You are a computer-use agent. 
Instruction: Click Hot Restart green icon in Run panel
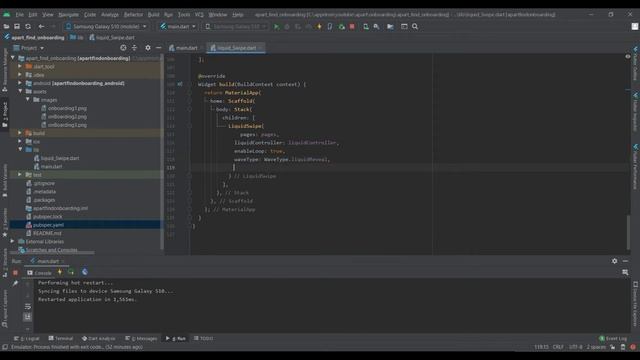click(x=71, y=272)
